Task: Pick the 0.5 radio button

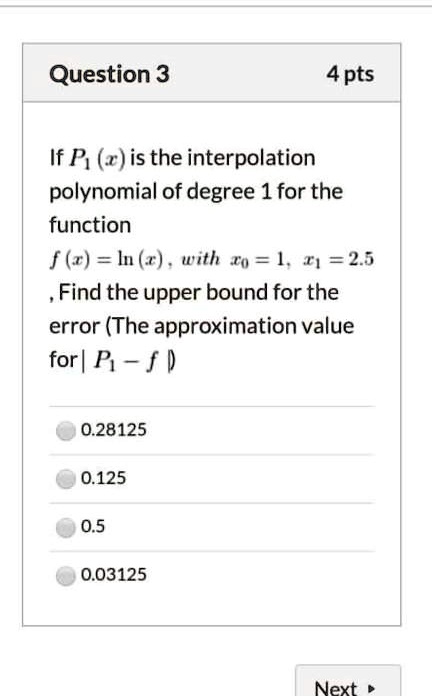Action: point(66,527)
